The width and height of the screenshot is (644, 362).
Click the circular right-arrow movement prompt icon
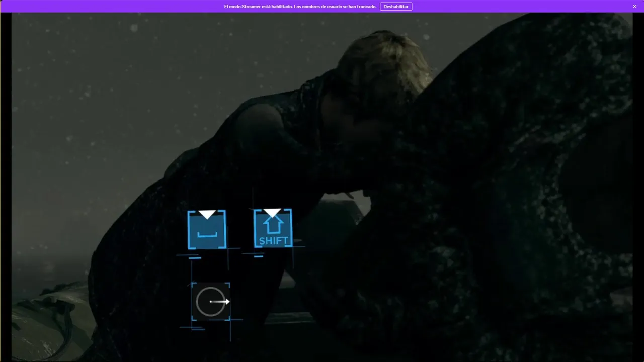point(211,302)
